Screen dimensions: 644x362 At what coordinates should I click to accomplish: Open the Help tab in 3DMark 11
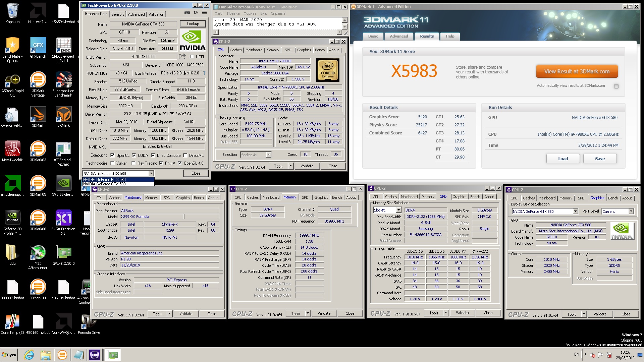tap(450, 36)
